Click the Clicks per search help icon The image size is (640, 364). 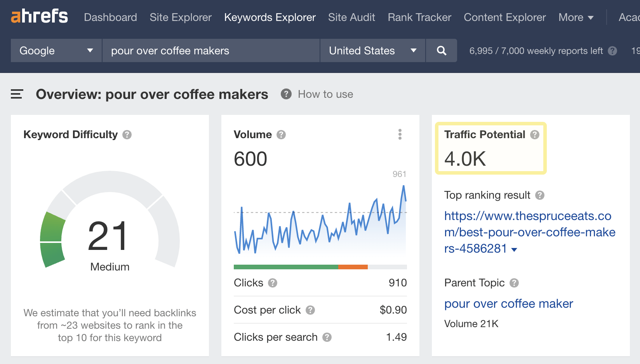pos(327,337)
